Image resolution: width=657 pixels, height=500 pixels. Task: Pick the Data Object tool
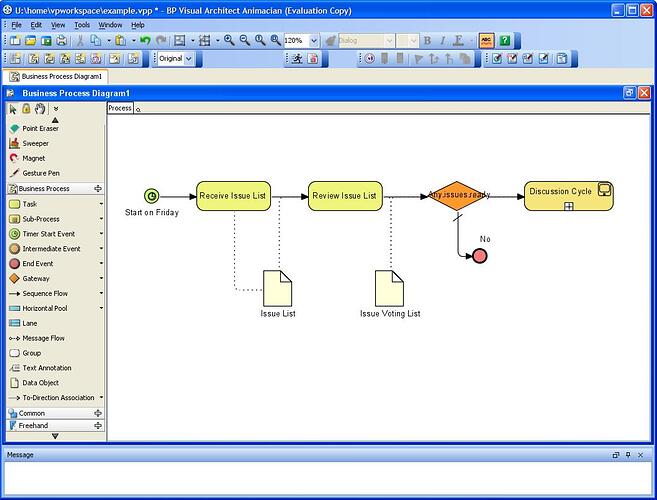tap(40, 383)
